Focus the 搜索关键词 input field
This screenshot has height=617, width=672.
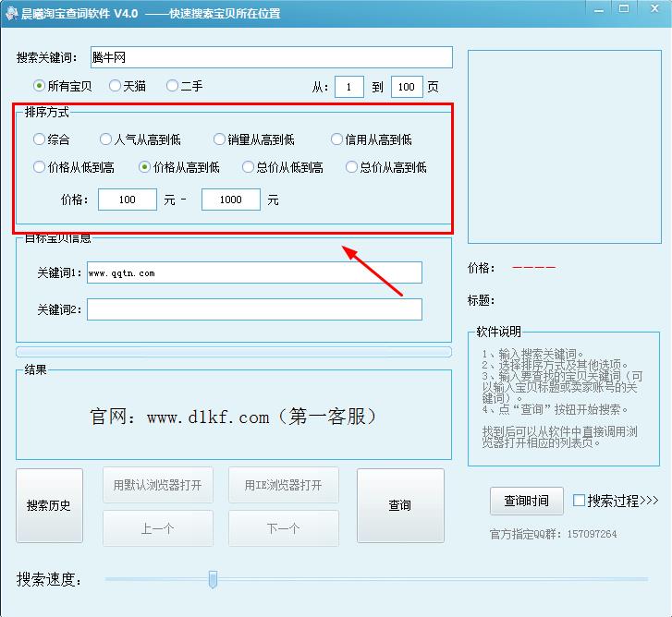click(x=271, y=58)
